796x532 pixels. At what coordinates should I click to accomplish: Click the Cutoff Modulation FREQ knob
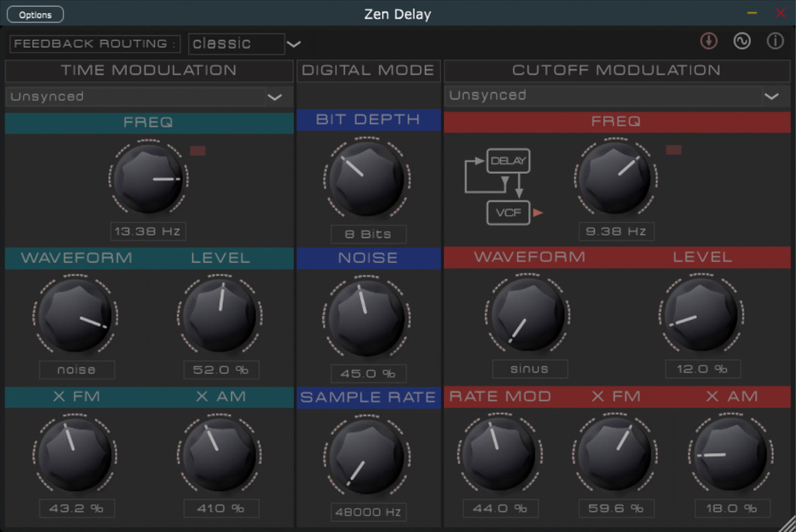click(615, 177)
